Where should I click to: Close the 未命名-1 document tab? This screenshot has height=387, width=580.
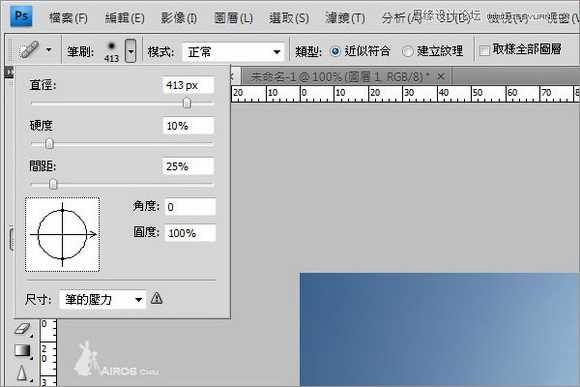coord(441,77)
